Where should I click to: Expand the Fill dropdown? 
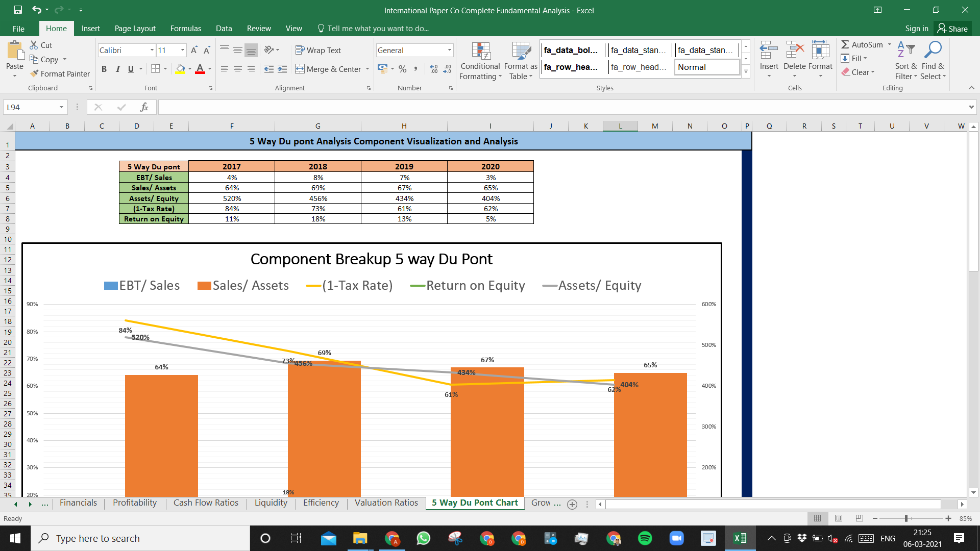pos(865,58)
